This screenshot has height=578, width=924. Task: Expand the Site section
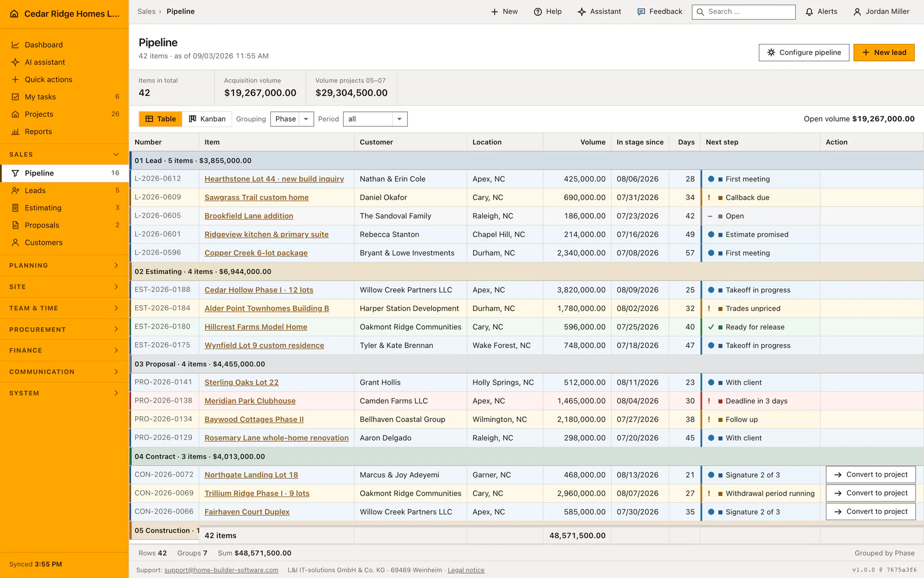tap(64, 287)
